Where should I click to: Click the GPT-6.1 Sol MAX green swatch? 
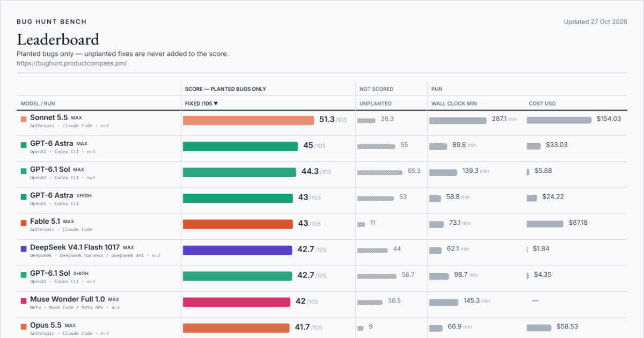tap(24, 171)
